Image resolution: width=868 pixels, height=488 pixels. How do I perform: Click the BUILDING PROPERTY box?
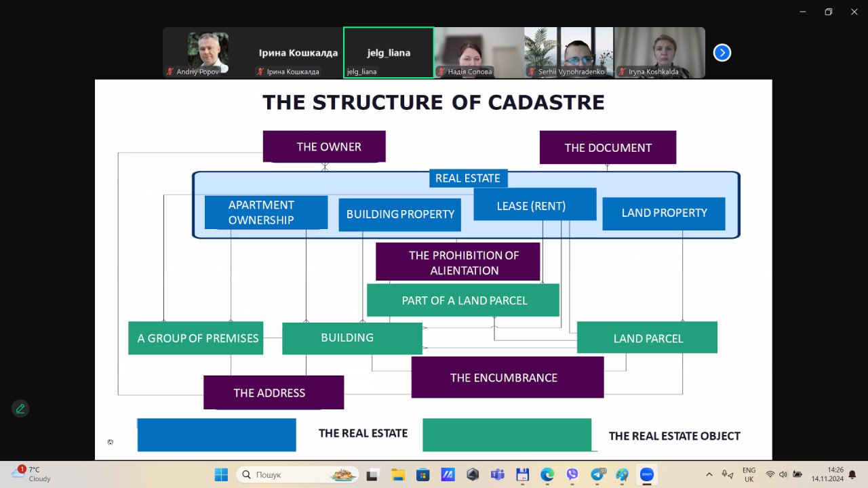click(x=400, y=214)
